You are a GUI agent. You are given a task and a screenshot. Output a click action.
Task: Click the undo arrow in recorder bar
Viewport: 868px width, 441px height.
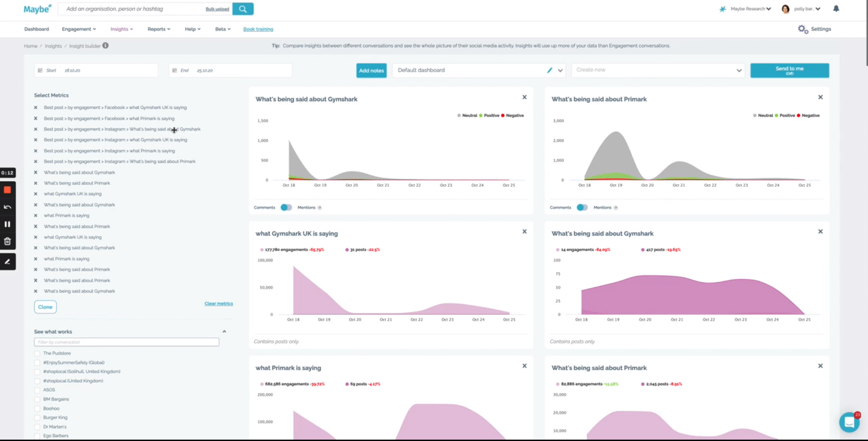pos(7,207)
